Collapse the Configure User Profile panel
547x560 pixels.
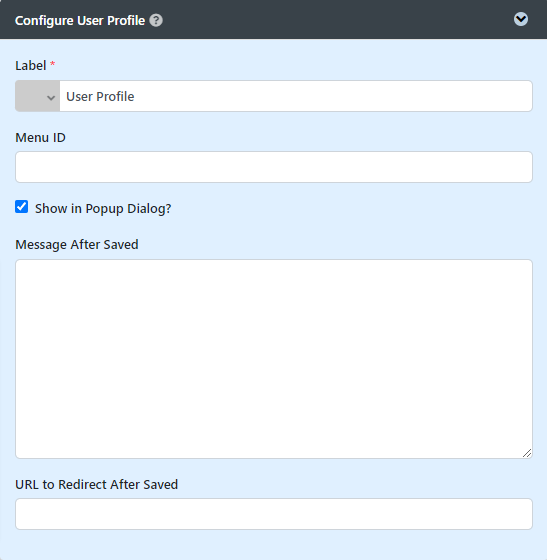click(x=521, y=19)
